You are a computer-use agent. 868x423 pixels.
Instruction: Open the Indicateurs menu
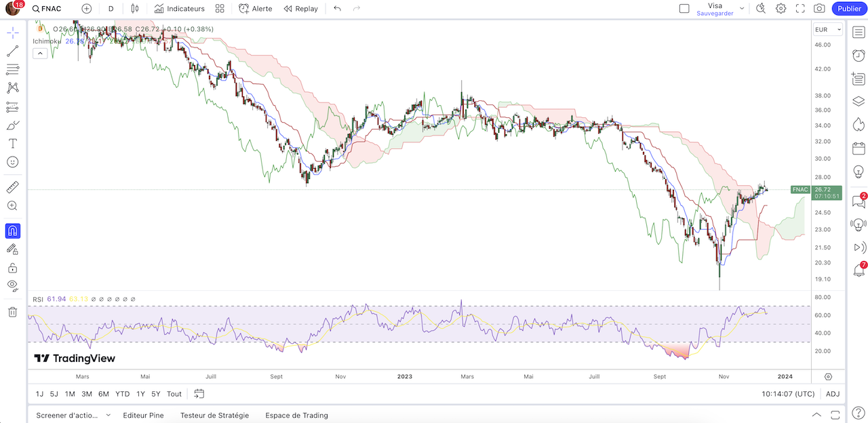179,9
